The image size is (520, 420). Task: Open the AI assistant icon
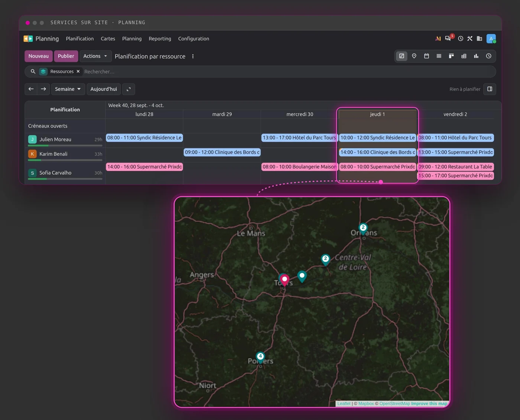point(438,39)
